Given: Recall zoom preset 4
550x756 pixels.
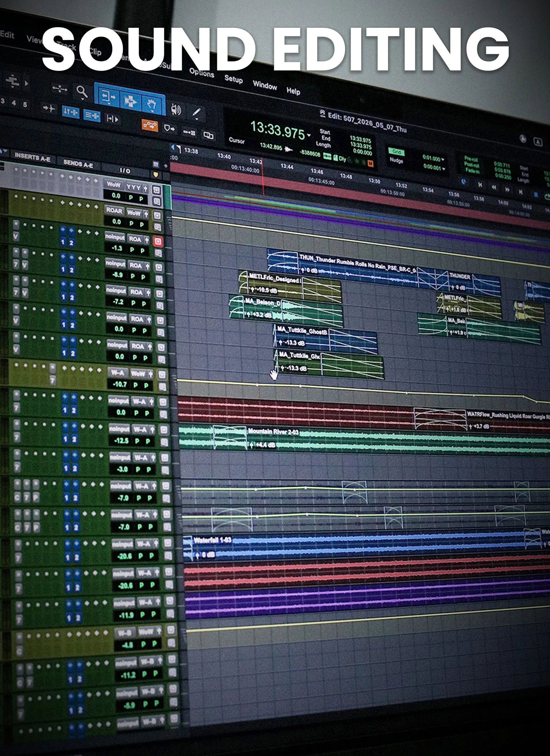Looking at the screenshot, I should (x=14, y=103).
